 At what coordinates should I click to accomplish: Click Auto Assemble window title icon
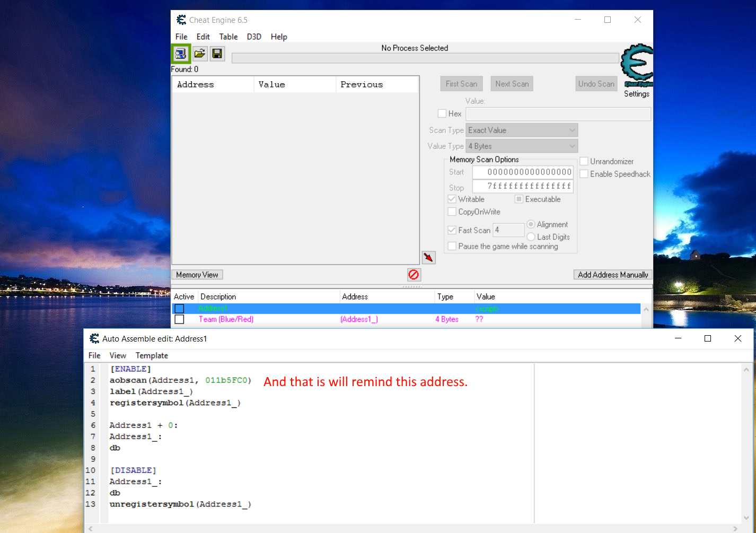click(94, 338)
